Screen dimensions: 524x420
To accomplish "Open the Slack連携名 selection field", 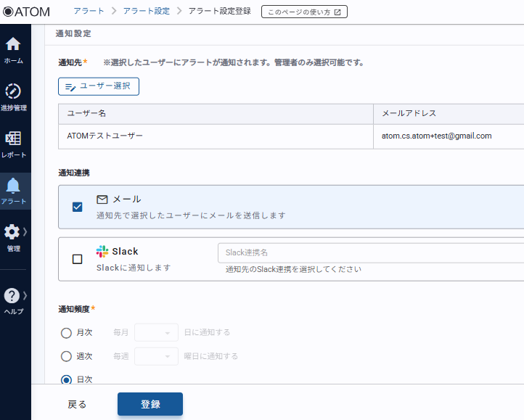I will 370,252.
